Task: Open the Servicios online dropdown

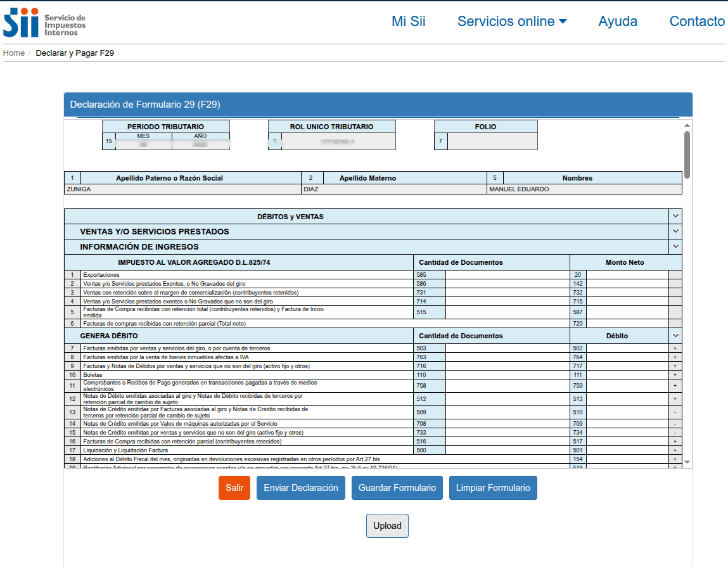Action: click(512, 22)
